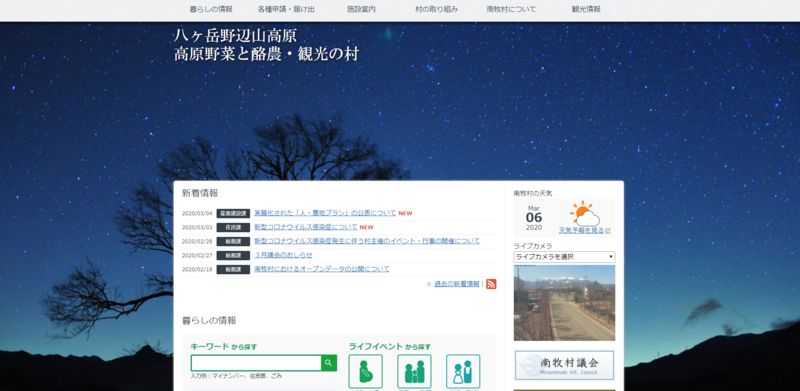Focus the keyword search input field

[256, 363]
